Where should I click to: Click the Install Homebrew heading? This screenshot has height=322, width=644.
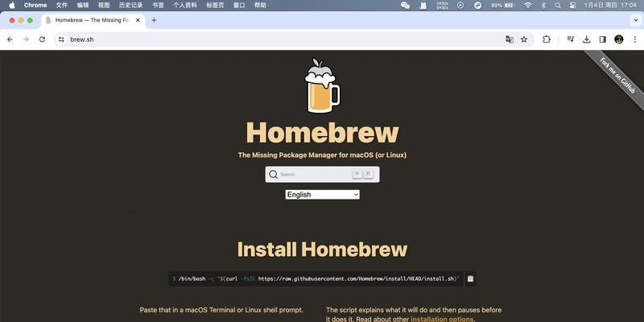coord(323,250)
